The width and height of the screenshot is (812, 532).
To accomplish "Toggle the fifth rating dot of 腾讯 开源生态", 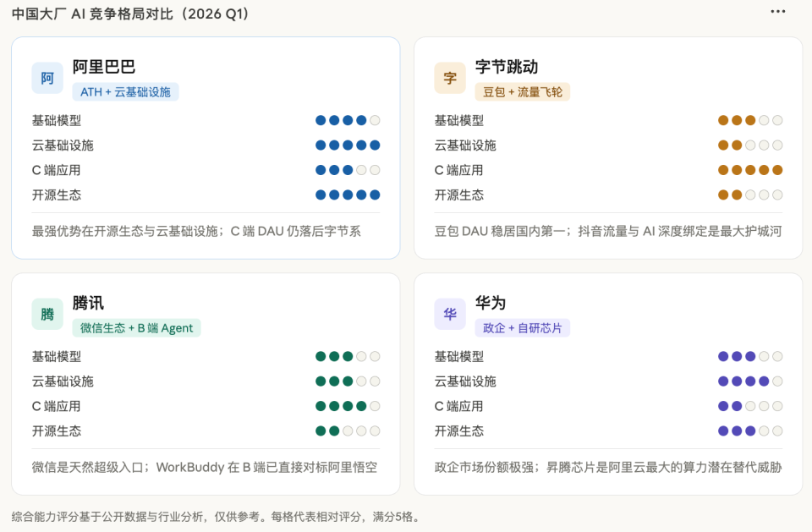I will 374,431.
